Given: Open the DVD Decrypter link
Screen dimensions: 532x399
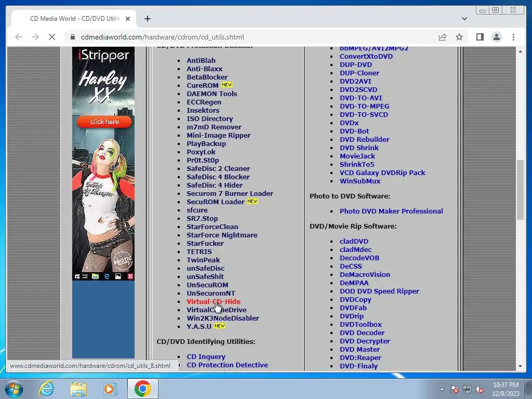Looking at the screenshot, I should pos(365,341).
